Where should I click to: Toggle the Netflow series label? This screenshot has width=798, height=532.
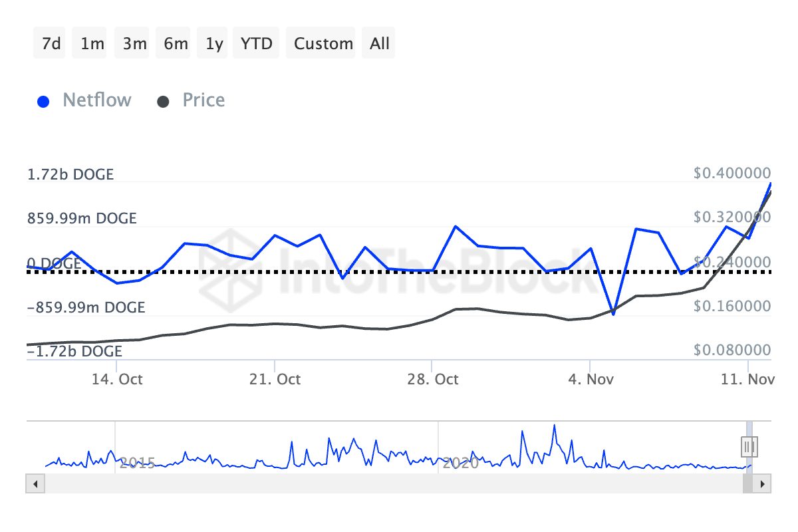[x=96, y=100]
